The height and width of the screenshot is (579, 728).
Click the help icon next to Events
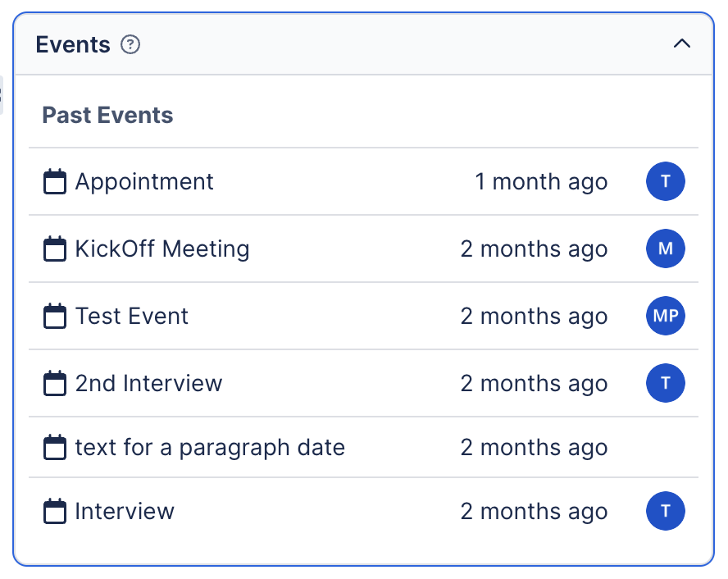coord(130,45)
